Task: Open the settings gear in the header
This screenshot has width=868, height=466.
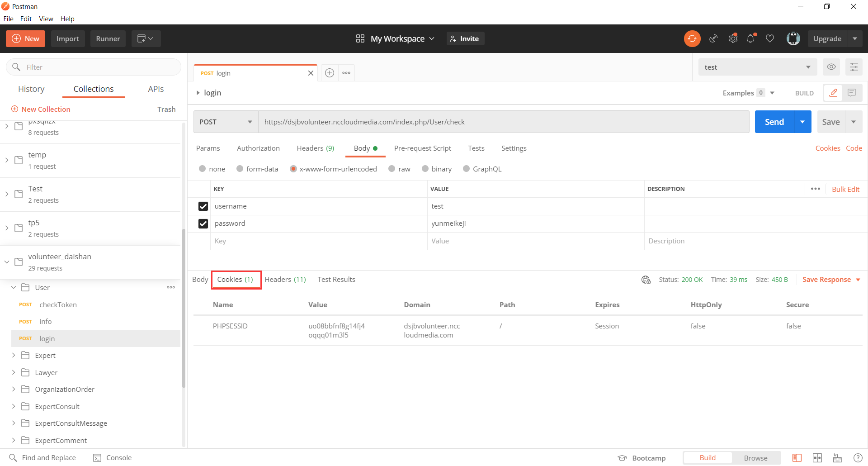Action: click(733, 39)
